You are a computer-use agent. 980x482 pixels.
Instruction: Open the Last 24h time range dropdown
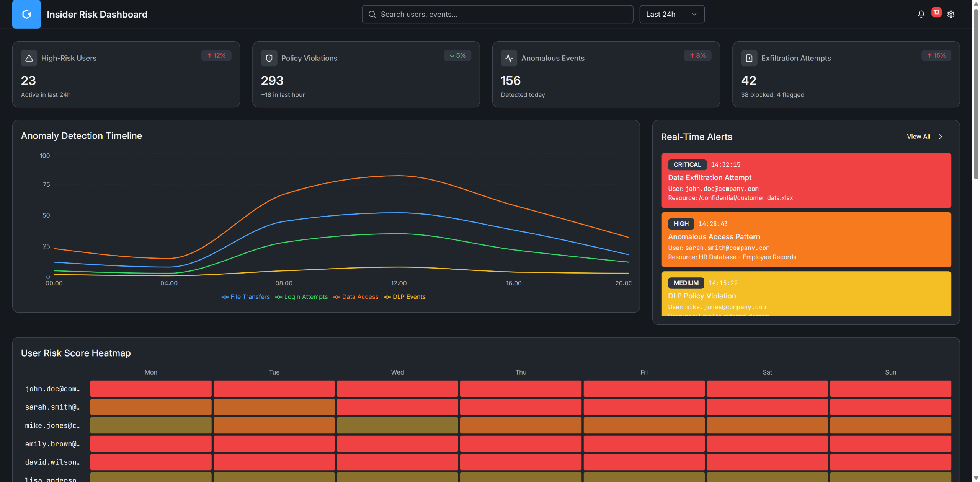point(672,14)
